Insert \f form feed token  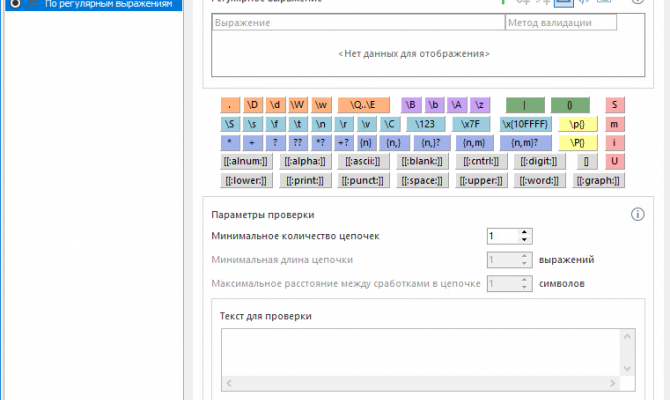[x=275, y=124]
